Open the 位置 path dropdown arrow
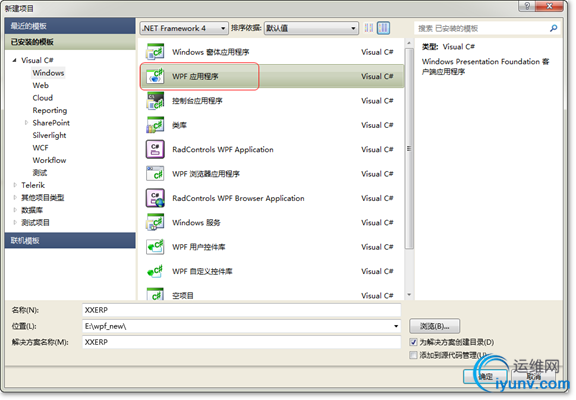The width and height of the screenshot is (576, 400). point(396,326)
